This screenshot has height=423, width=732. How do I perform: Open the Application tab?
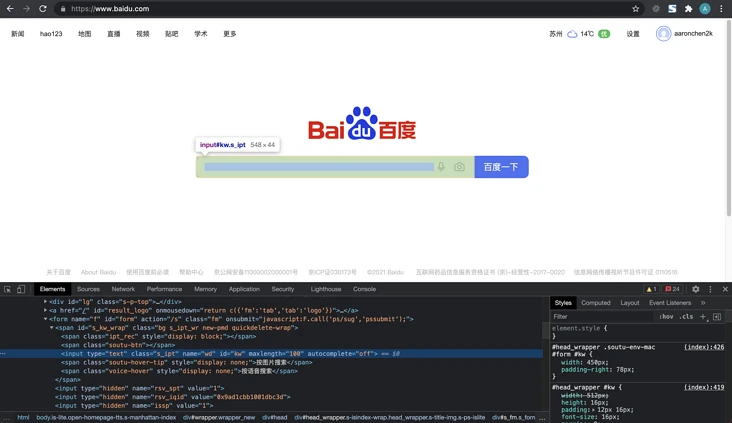(244, 289)
